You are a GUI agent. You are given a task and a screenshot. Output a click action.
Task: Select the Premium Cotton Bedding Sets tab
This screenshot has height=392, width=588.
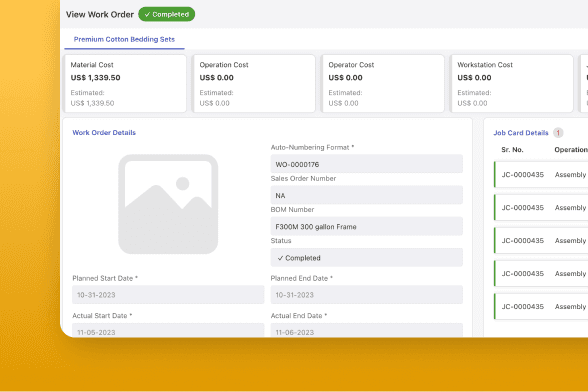(x=124, y=39)
